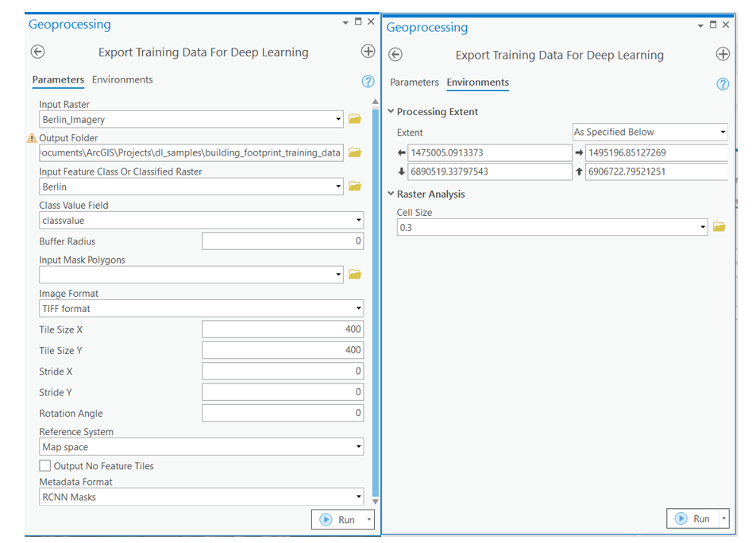Open Input Mask Polygons folder browse icon

click(355, 275)
